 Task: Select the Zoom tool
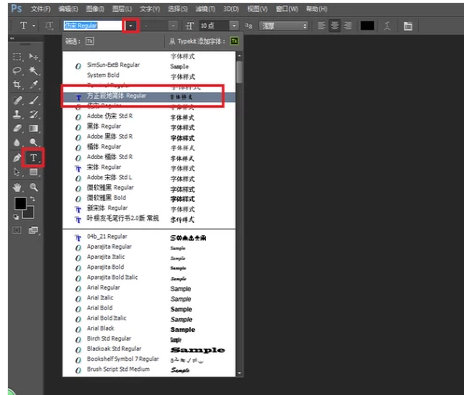click(x=34, y=187)
